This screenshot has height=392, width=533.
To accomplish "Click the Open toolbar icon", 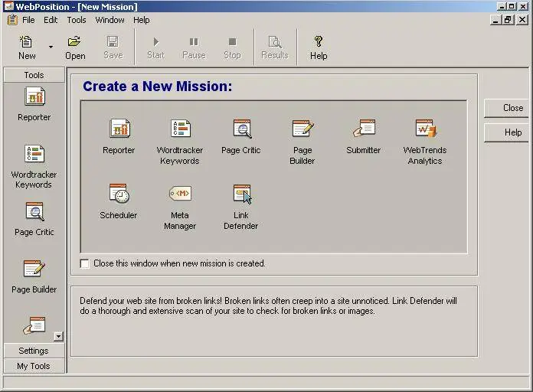I will 75,47.
